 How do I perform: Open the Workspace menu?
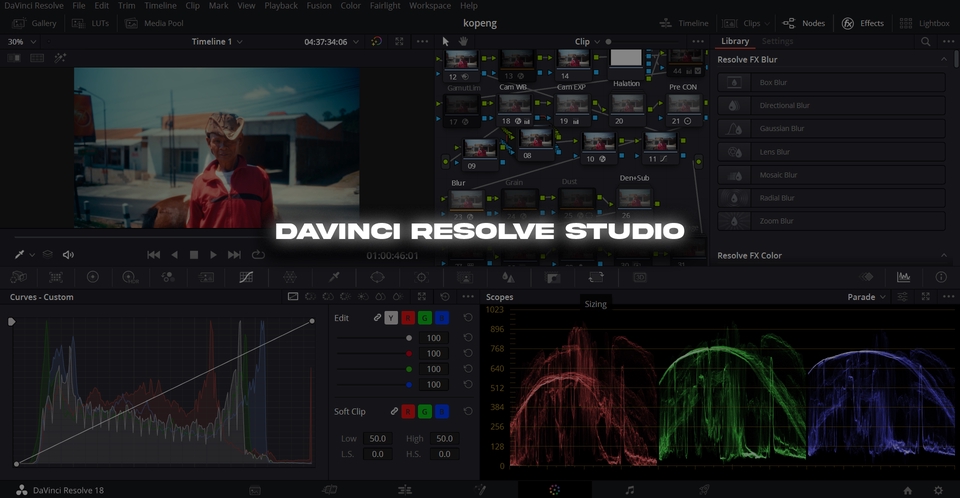click(430, 6)
